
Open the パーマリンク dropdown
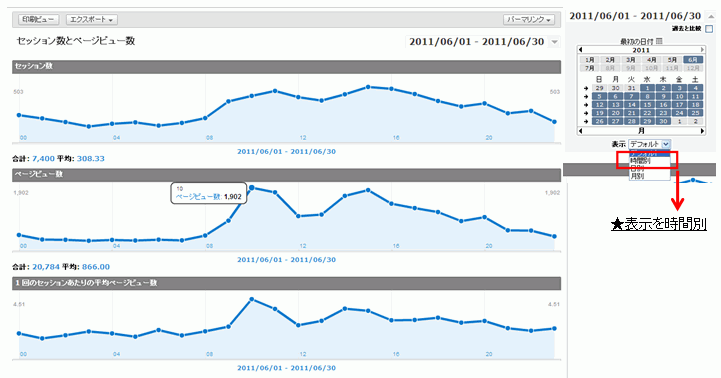pyautogui.click(x=529, y=20)
